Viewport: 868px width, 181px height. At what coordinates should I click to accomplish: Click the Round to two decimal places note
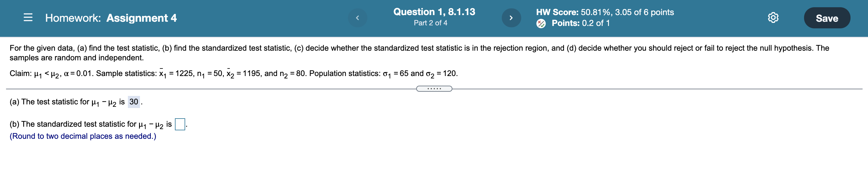[x=82, y=137]
